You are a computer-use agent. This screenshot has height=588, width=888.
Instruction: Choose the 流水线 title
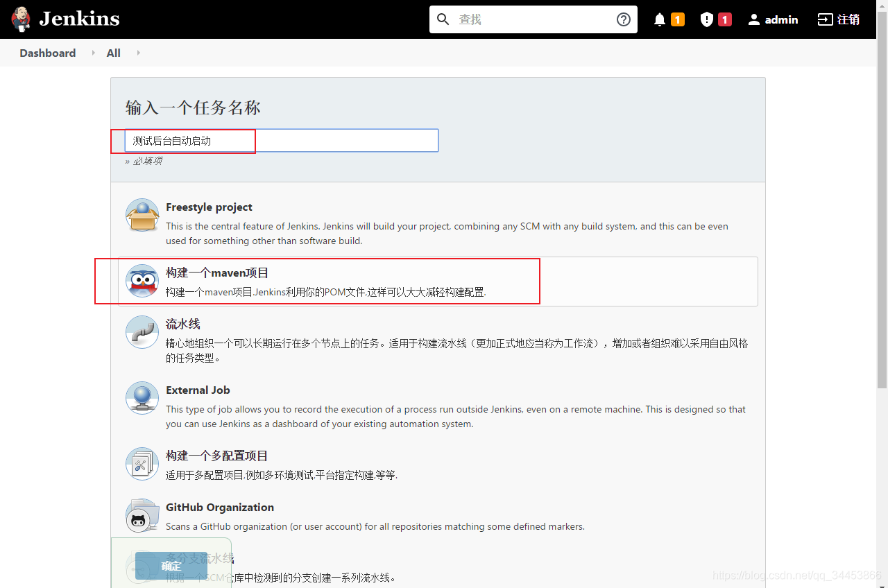(183, 324)
